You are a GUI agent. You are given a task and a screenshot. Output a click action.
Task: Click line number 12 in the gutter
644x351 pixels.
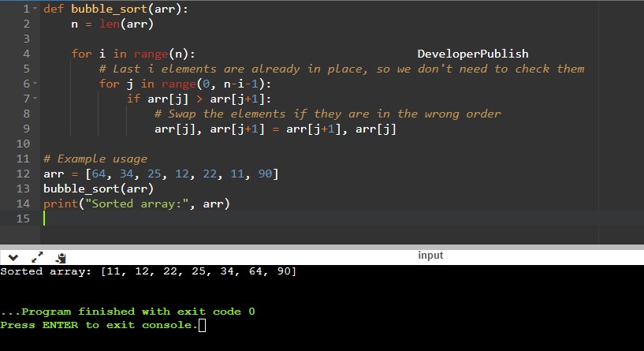click(x=23, y=174)
